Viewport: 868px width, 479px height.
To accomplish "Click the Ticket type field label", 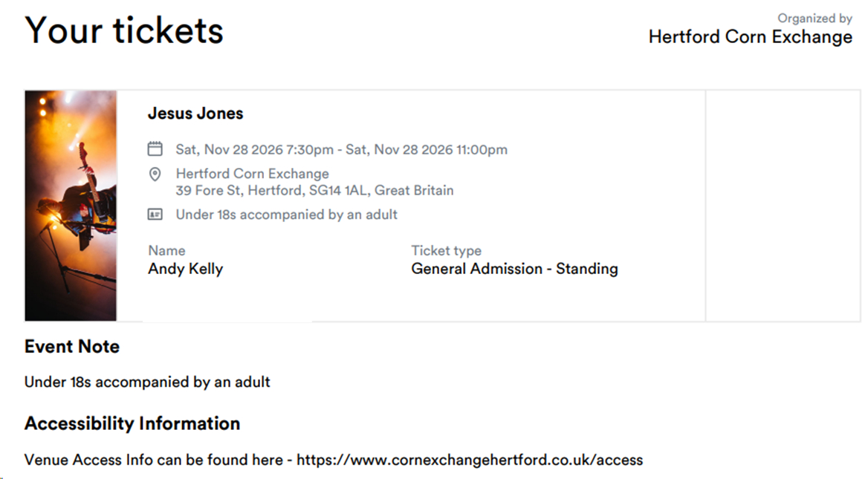I will [x=446, y=251].
